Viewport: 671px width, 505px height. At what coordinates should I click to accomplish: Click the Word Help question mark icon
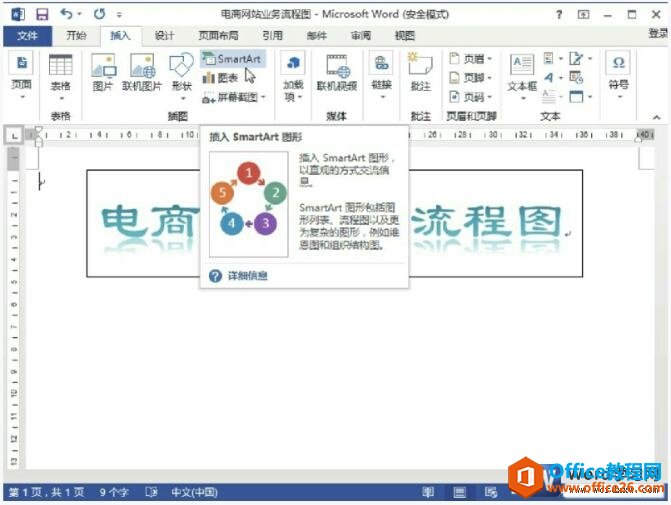(x=559, y=15)
